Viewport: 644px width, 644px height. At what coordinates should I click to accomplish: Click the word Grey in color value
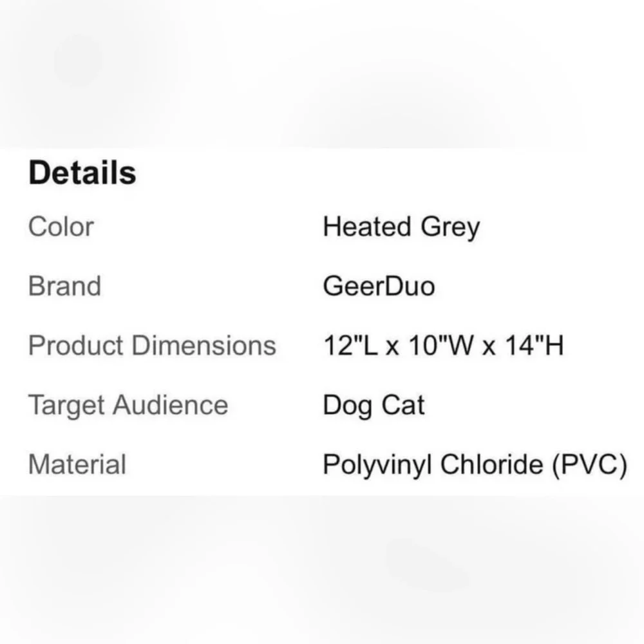[450, 229]
